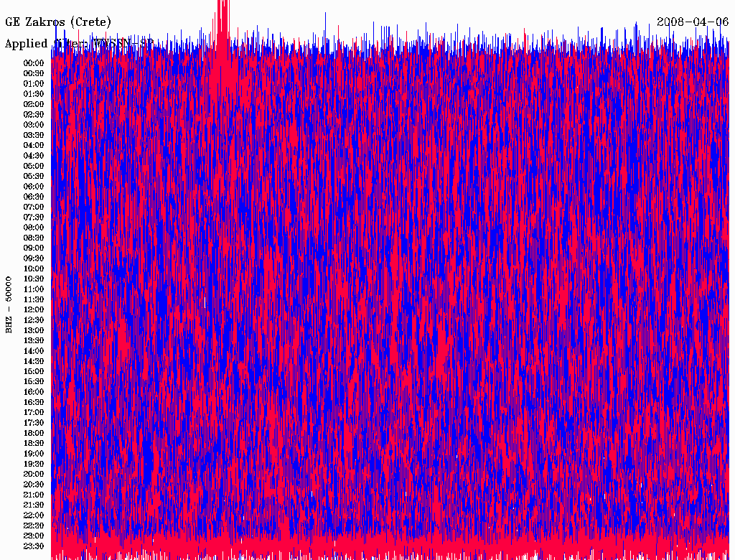Click the large red spike at the top

[x=223, y=22]
